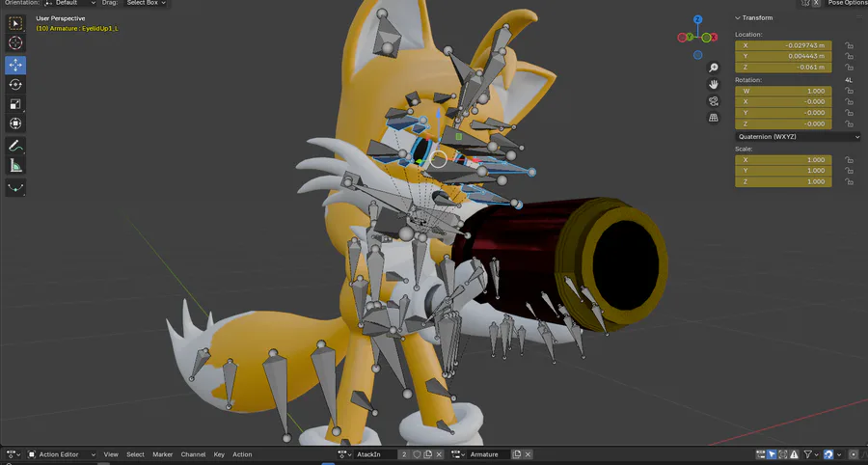The height and width of the screenshot is (465, 868).
Task: Click the Rotation W value field
Action: click(x=783, y=91)
